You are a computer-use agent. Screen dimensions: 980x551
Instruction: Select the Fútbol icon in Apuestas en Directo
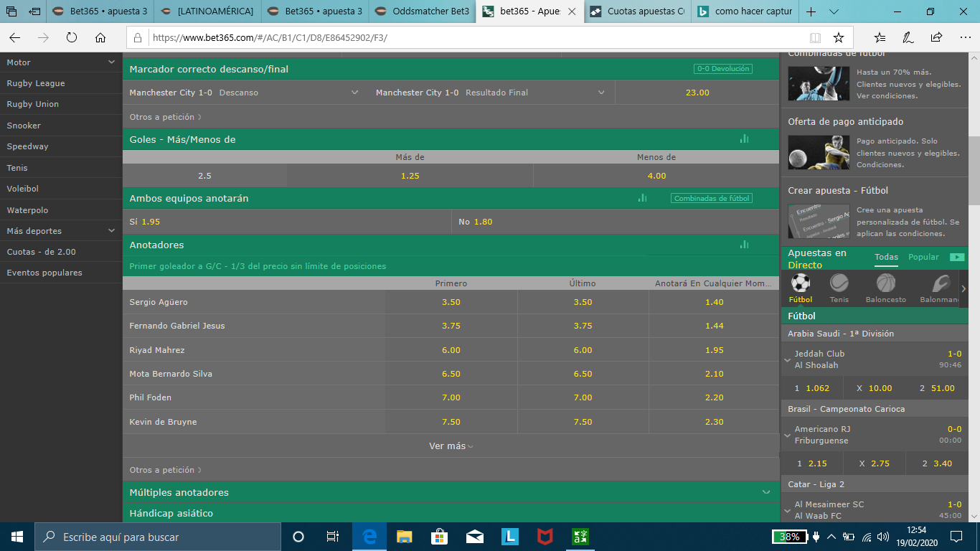[801, 283]
